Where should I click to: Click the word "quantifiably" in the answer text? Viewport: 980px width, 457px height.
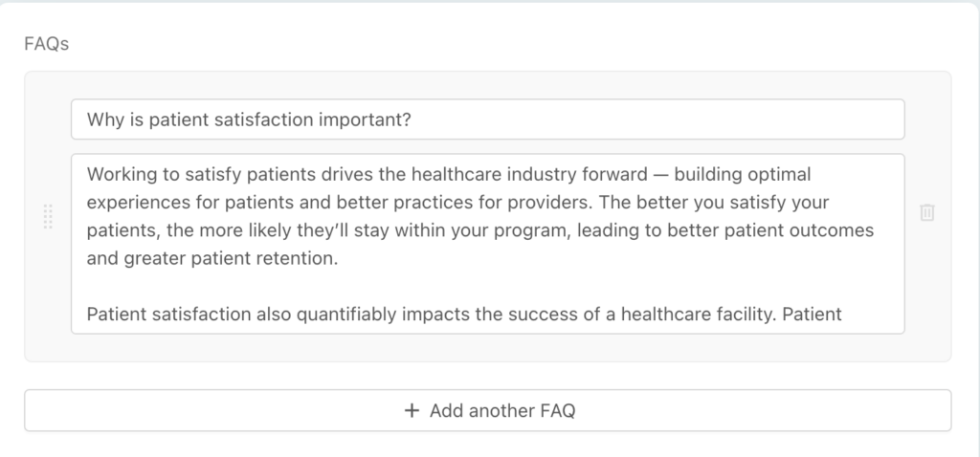[x=367, y=314]
